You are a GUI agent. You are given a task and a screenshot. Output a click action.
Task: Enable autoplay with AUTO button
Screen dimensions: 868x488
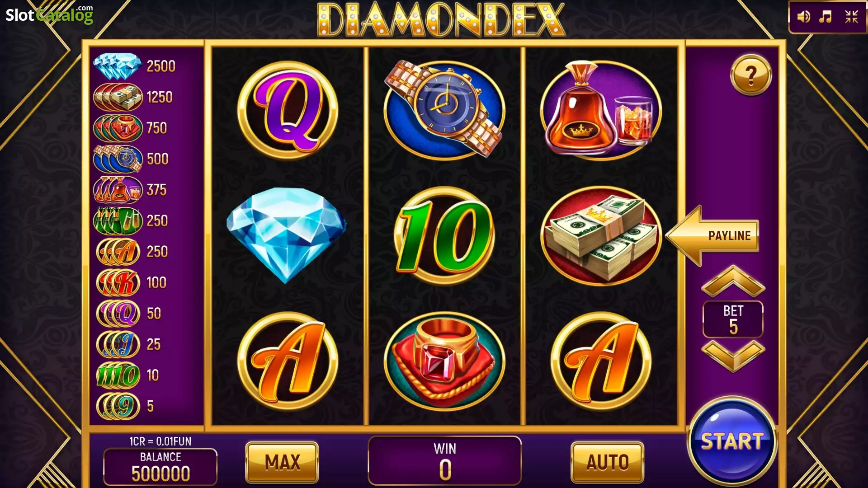608,462
